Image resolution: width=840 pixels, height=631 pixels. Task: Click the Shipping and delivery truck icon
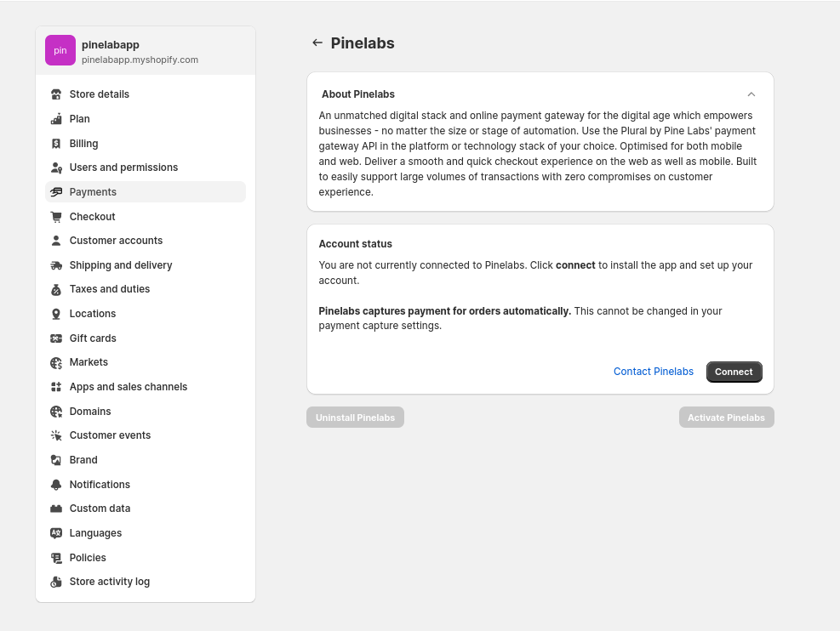click(56, 265)
